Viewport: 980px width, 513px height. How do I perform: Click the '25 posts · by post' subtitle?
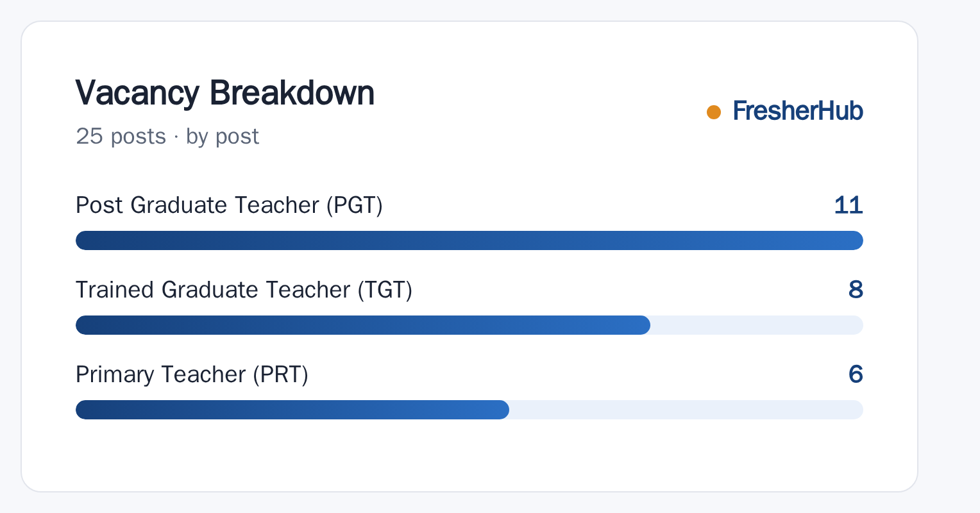(x=167, y=136)
